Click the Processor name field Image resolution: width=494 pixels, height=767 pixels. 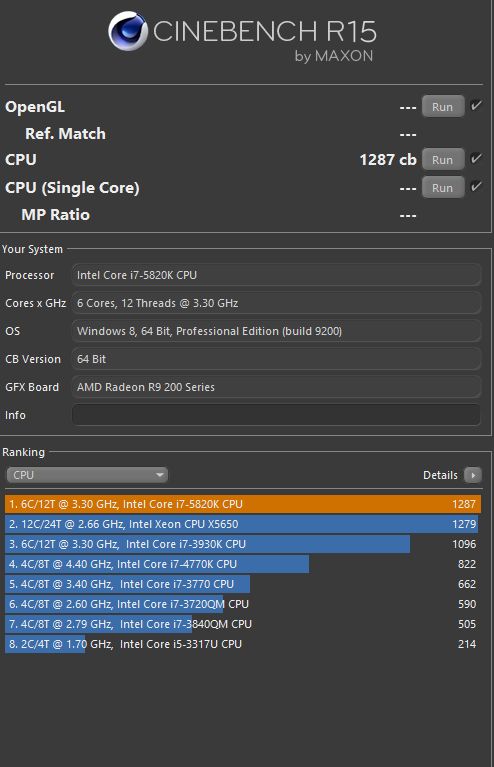click(x=276, y=275)
